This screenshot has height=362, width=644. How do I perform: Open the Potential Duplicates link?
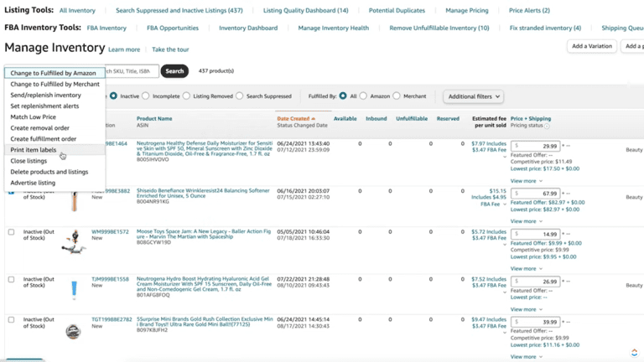pos(397,10)
